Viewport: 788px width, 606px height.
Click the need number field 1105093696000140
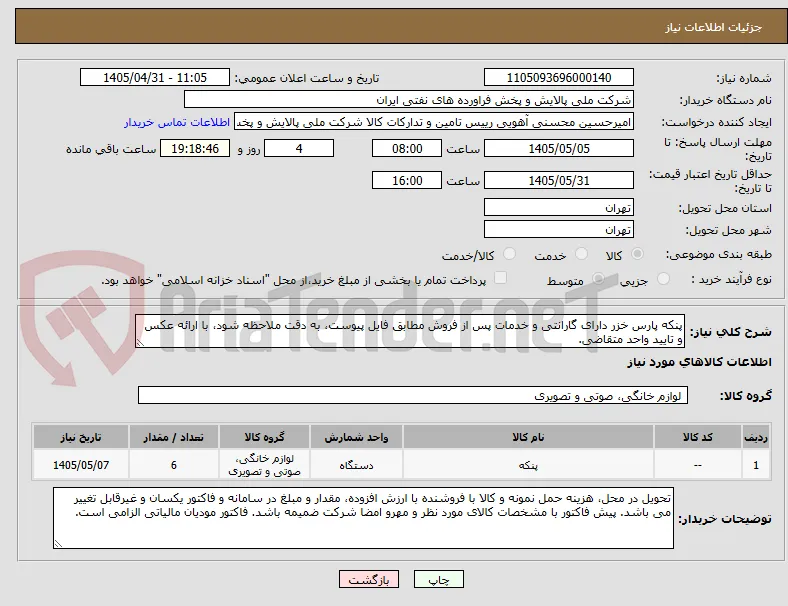coord(558,77)
